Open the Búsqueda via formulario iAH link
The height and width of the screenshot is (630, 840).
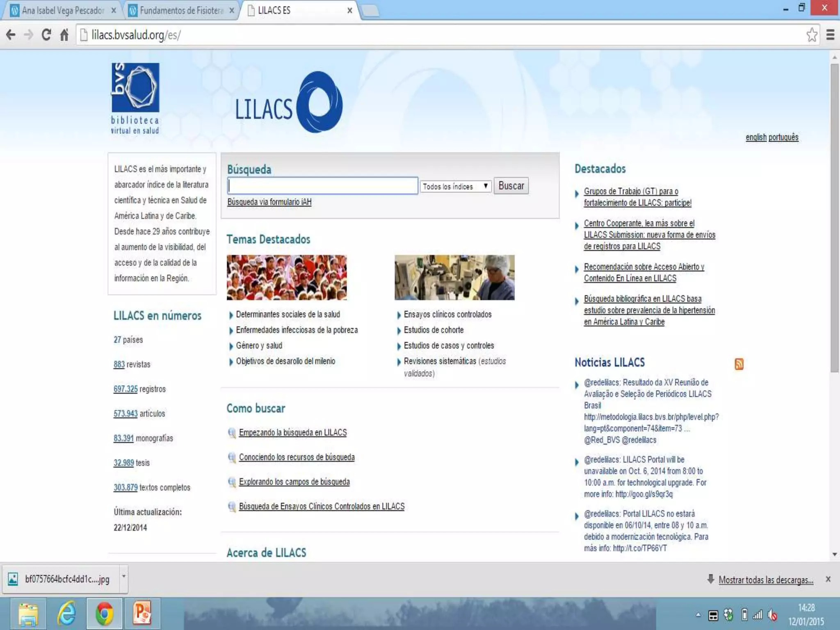tap(269, 202)
